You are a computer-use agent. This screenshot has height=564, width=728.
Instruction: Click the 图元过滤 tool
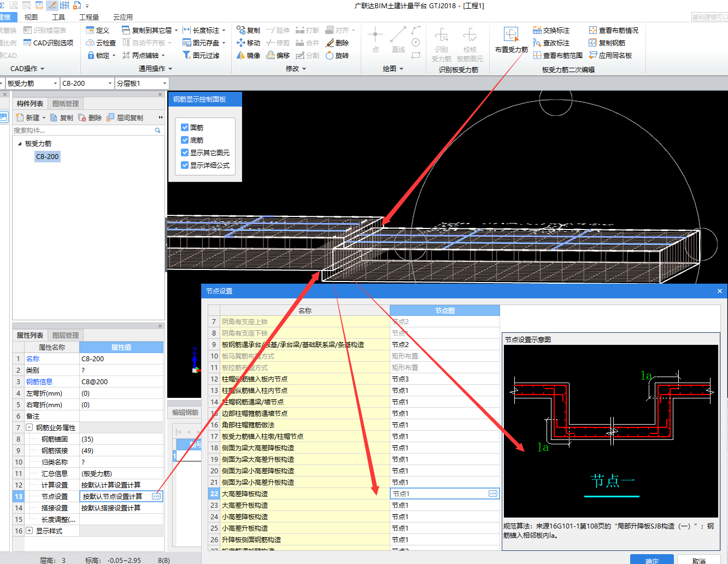(201, 56)
